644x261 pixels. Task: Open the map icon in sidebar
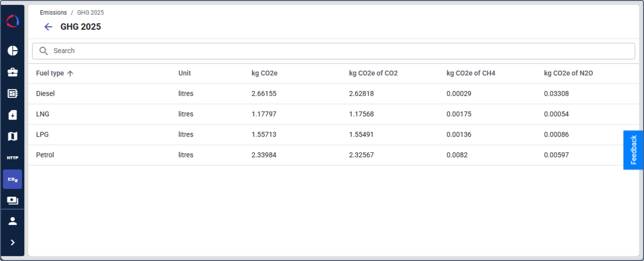pos(13,136)
